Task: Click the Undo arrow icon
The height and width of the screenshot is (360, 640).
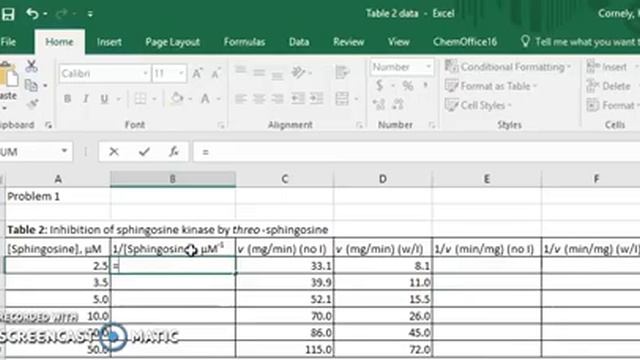Action: (x=32, y=14)
